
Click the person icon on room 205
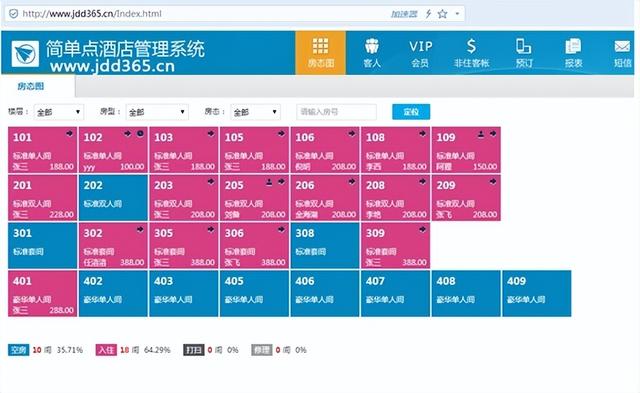(269, 182)
